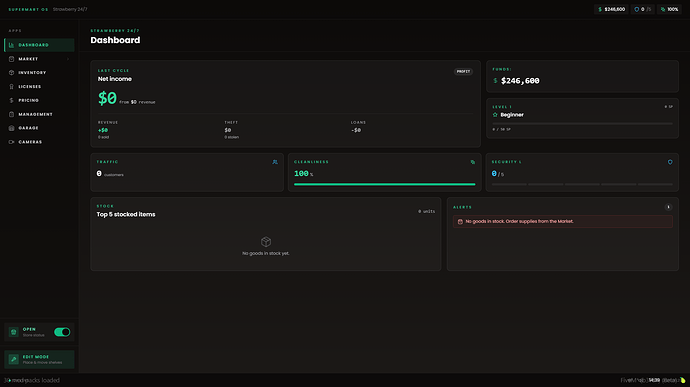The width and height of the screenshot is (690, 387).
Task: Click the dollar icon in Funds card
Action: (x=495, y=81)
